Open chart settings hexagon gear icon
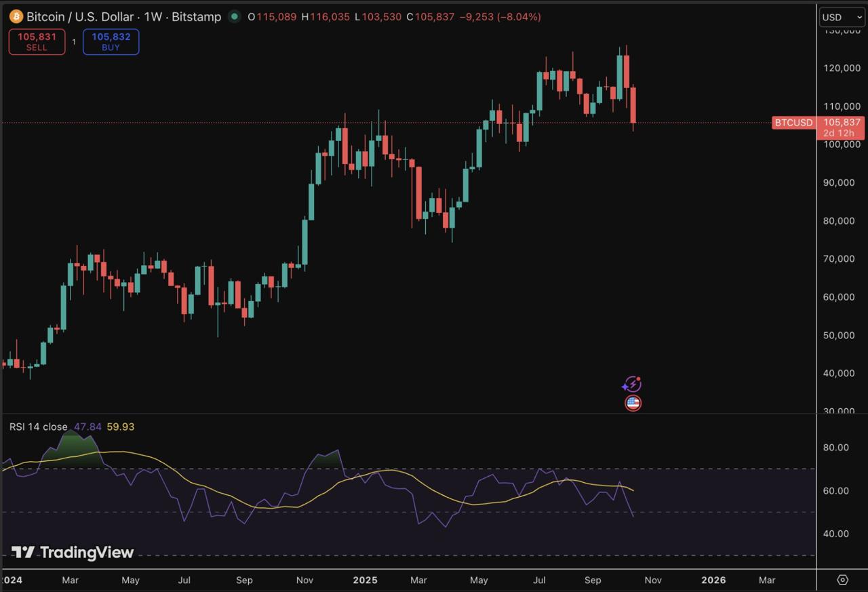The image size is (868, 592). click(842, 580)
